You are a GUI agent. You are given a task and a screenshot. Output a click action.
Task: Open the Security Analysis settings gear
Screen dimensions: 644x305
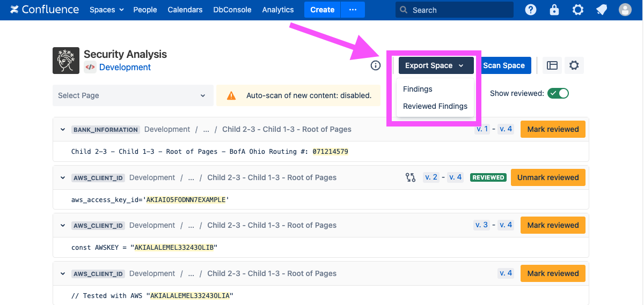coord(574,65)
